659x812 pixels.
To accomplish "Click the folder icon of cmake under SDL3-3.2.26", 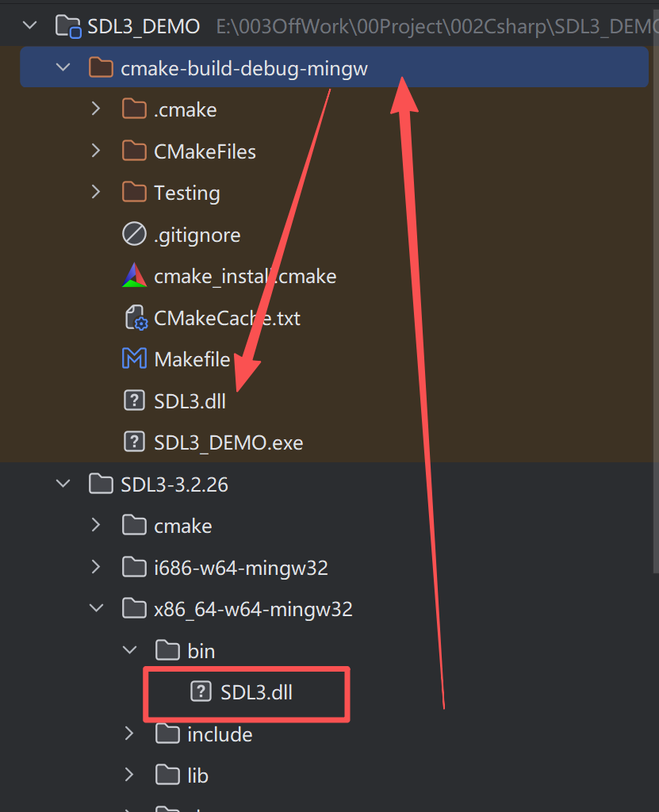I will (134, 525).
